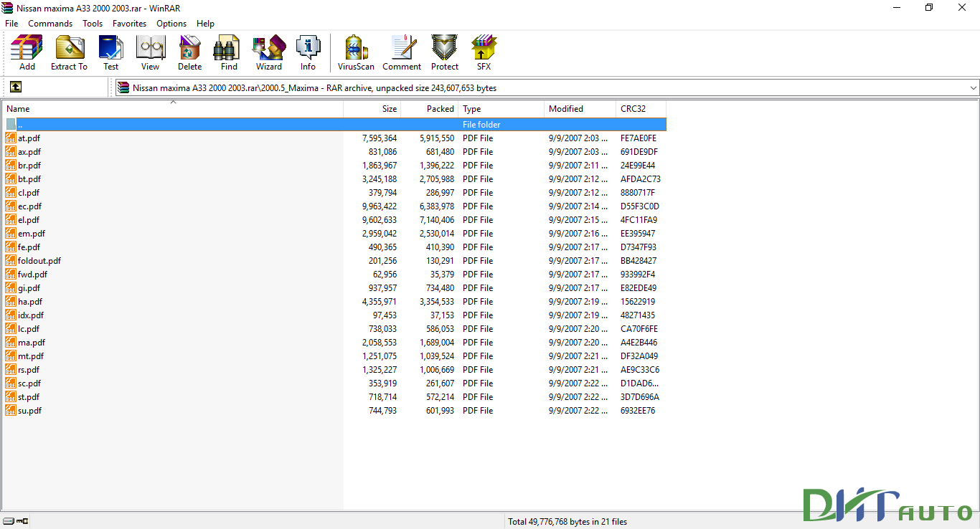The width and height of the screenshot is (980, 529).
Task: Click PDF icon next to foldout.pdf
Action: pos(11,261)
